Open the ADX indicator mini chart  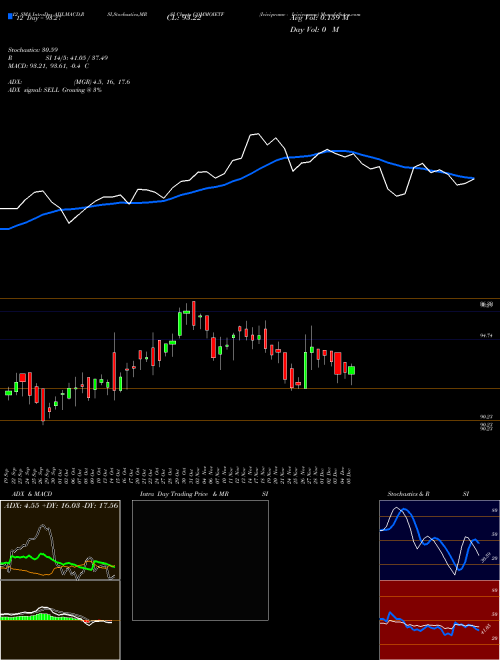[60, 540]
